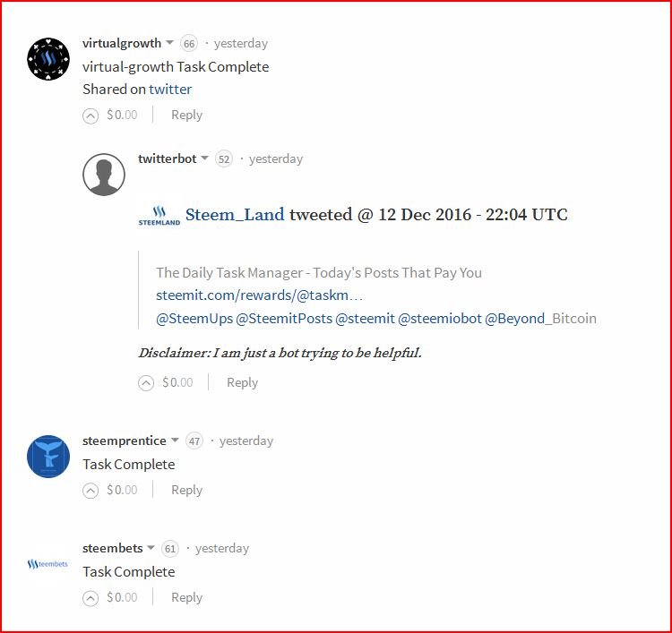Viewport: 672px width, 633px height.
Task: Click steemprentice's blue whale avatar
Action: [48, 457]
